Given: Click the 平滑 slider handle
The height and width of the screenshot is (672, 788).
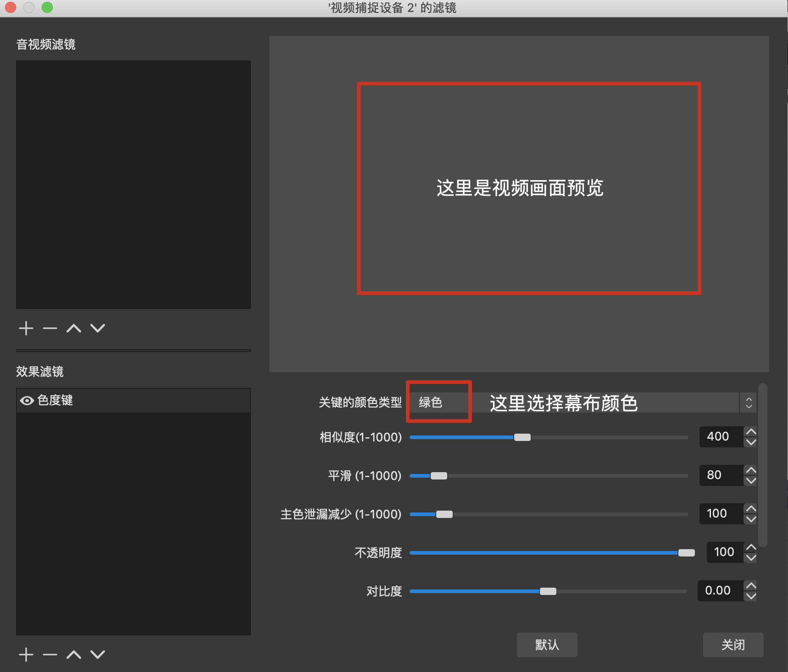Looking at the screenshot, I should click(438, 476).
